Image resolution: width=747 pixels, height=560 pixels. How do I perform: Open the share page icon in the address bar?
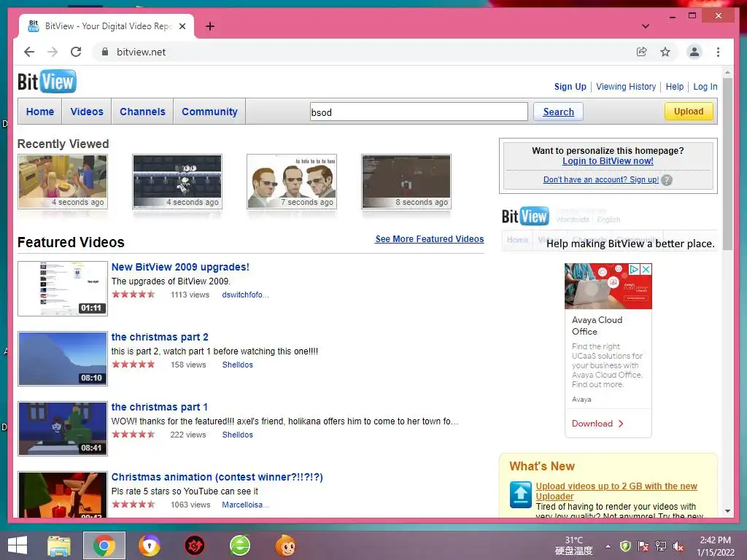coord(642,52)
